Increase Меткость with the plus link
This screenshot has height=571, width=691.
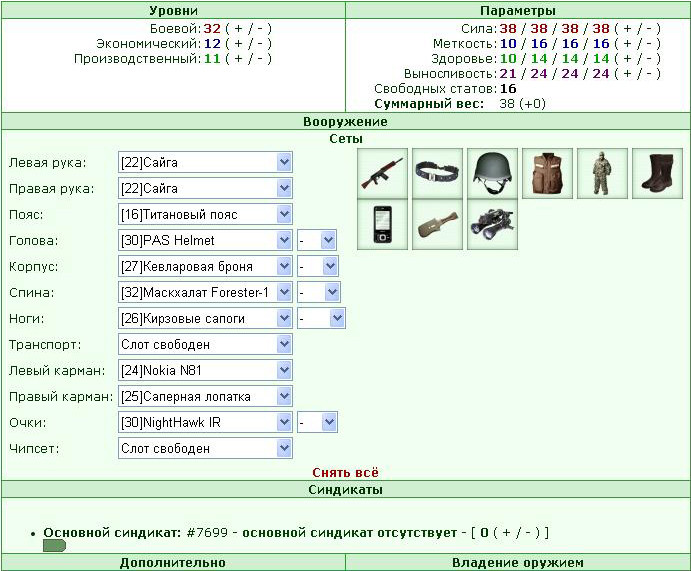click(628, 44)
